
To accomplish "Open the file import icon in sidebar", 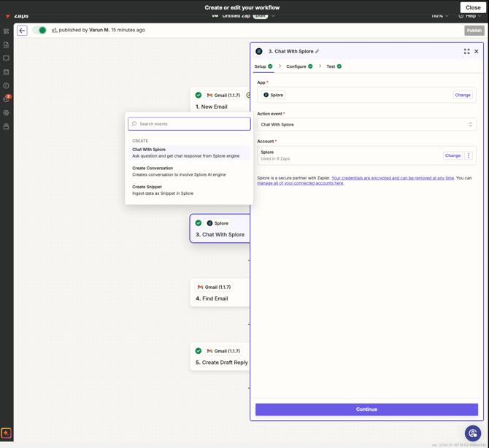I will tap(6, 45).
